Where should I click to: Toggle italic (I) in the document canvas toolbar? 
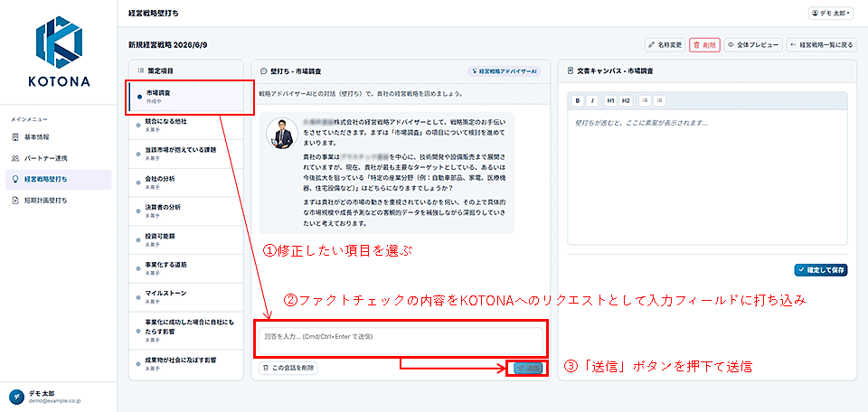click(x=592, y=101)
